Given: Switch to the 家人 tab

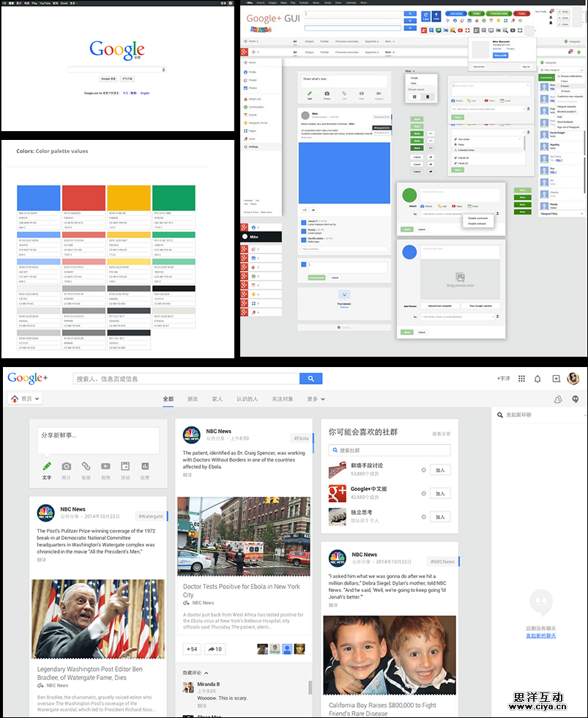Looking at the screenshot, I should [x=217, y=399].
